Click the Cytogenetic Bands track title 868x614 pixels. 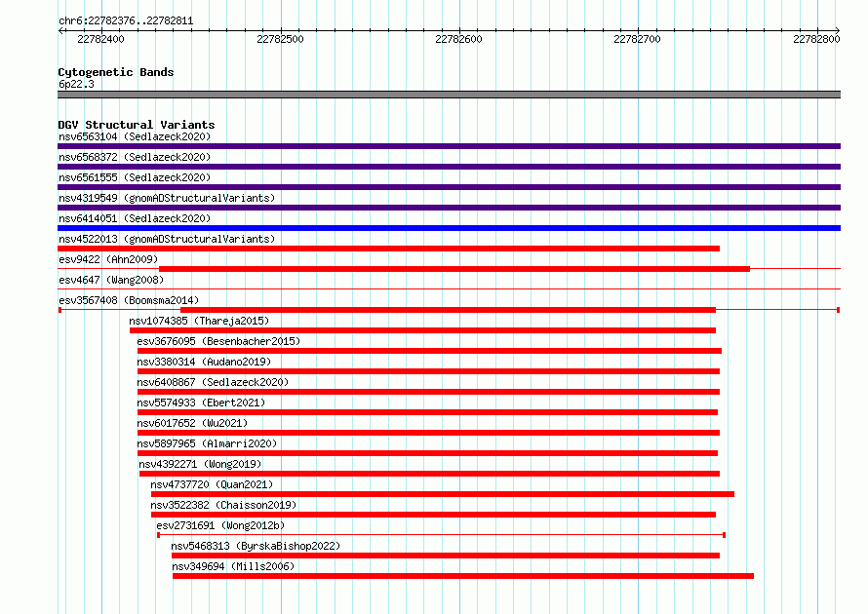click(116, 72)
